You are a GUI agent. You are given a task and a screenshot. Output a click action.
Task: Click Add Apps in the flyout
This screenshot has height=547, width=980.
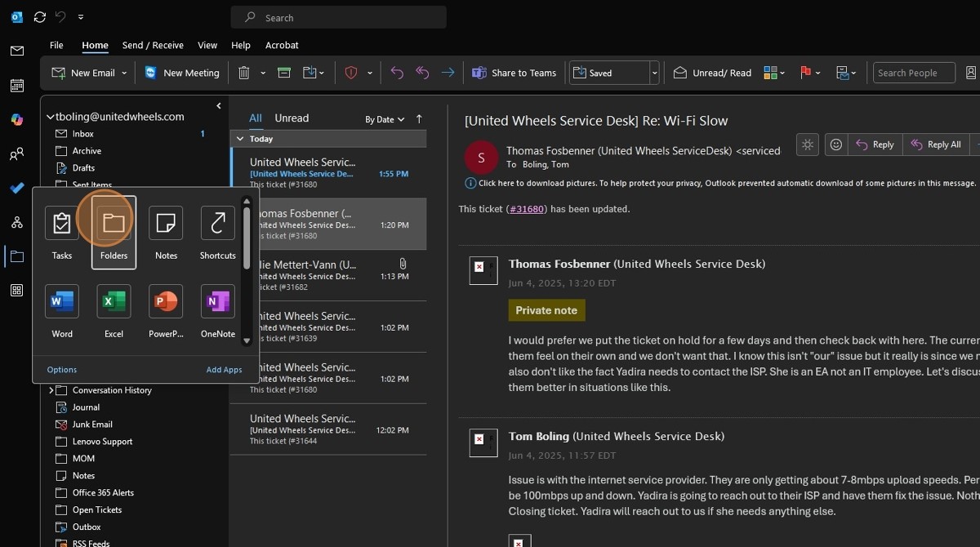click(224, 370)
